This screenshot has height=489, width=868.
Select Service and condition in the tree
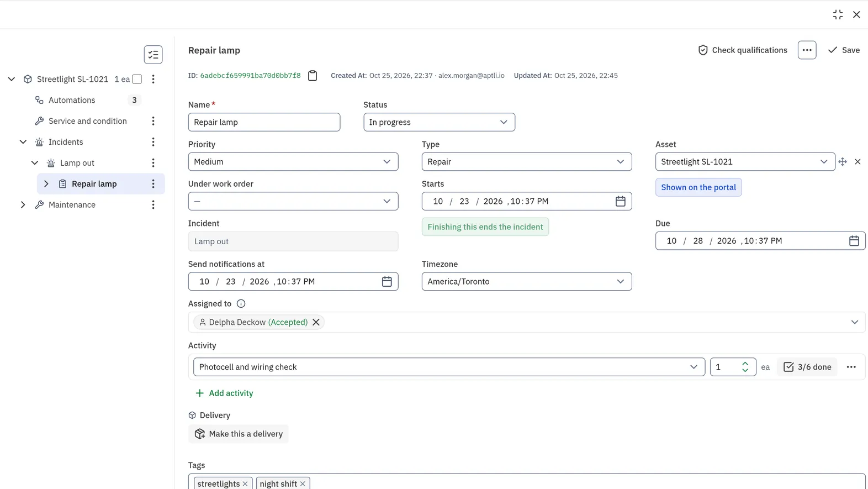[87, 121]
